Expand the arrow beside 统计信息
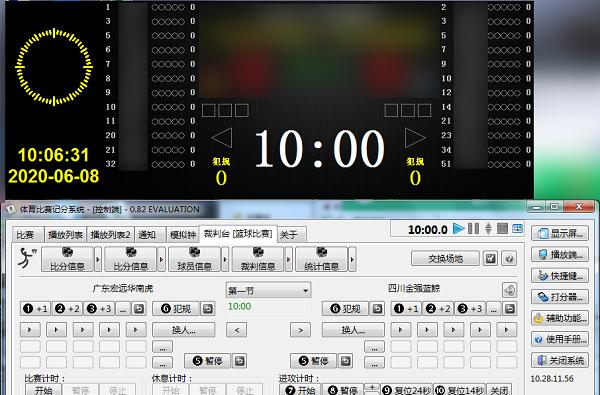This screenshot has height=395, width=600. (352, 259)
